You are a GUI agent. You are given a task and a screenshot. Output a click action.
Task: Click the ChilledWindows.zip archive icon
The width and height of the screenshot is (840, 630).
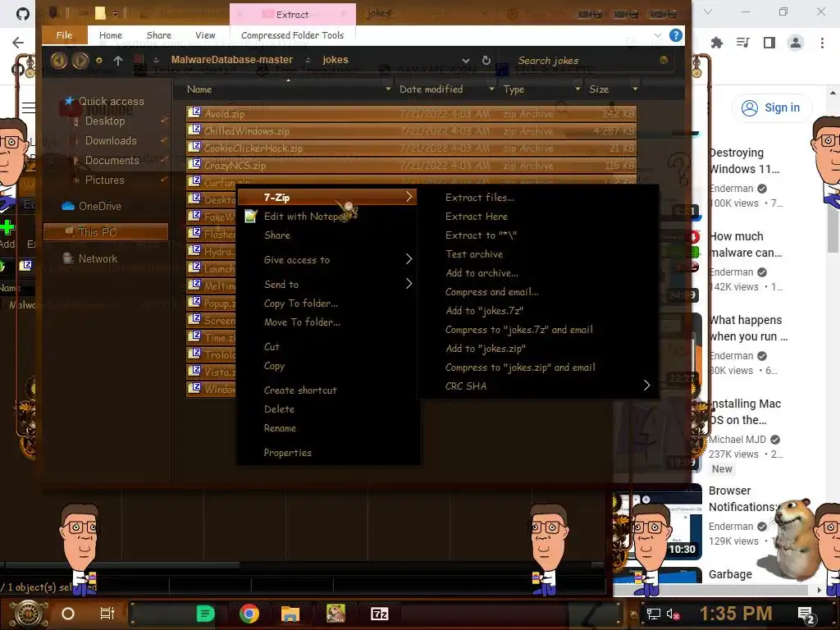194,130
